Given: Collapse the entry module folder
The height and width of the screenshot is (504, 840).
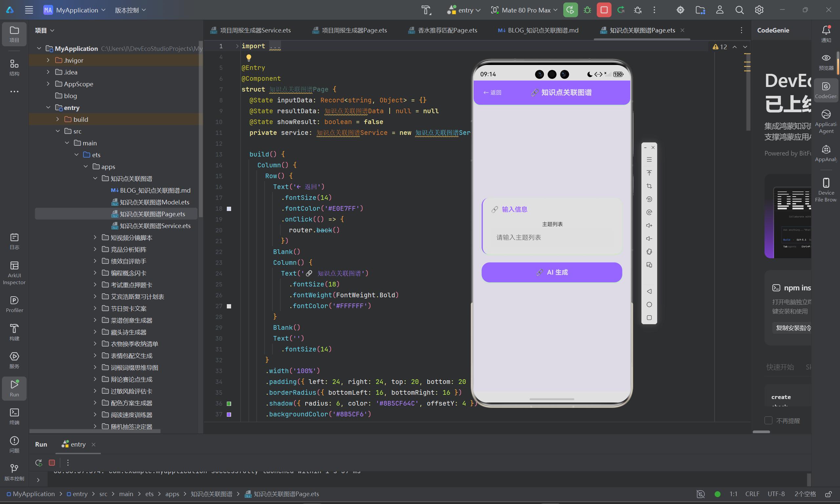Looking at the screenshot, I should click(48, 107).
